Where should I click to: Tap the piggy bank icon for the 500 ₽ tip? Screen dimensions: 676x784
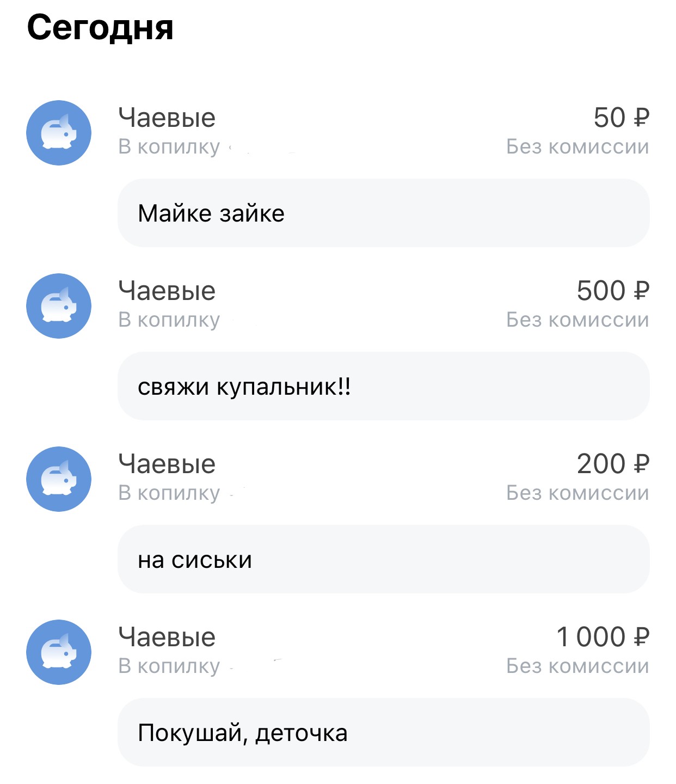pos(59,306)
